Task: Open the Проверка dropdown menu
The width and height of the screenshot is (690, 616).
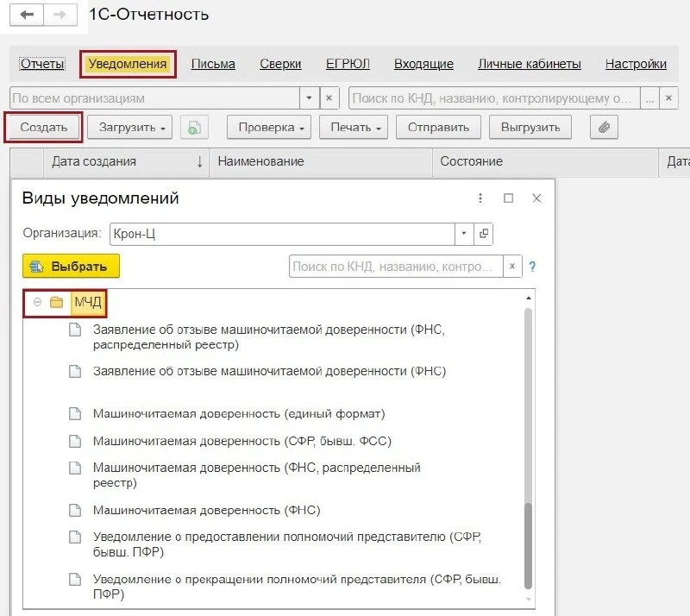Action: (269, 127)
